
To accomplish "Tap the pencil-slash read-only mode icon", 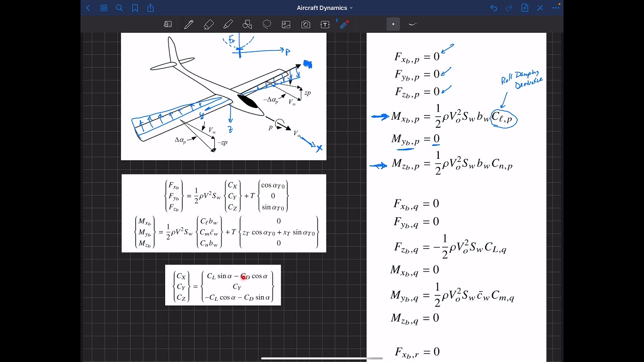I will point(540,8).
